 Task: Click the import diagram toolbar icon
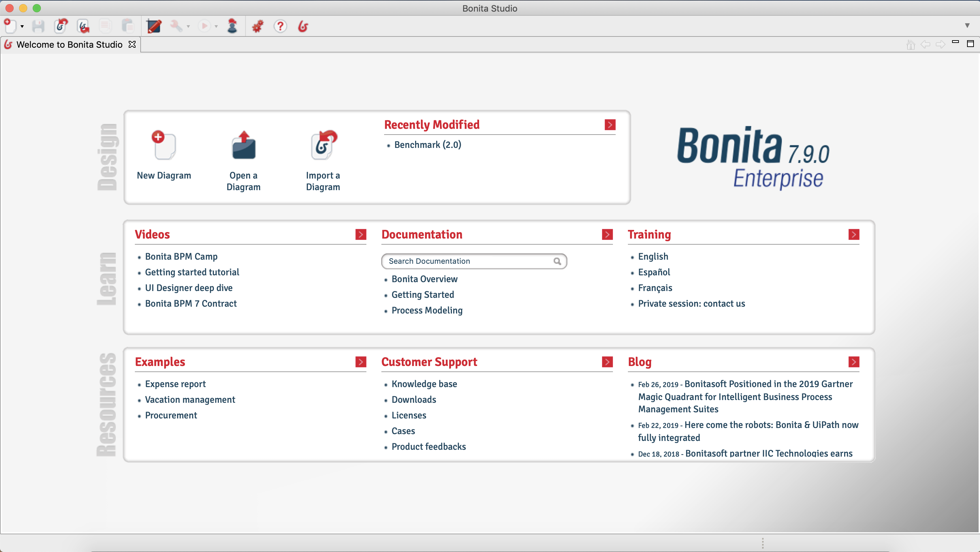61,26
